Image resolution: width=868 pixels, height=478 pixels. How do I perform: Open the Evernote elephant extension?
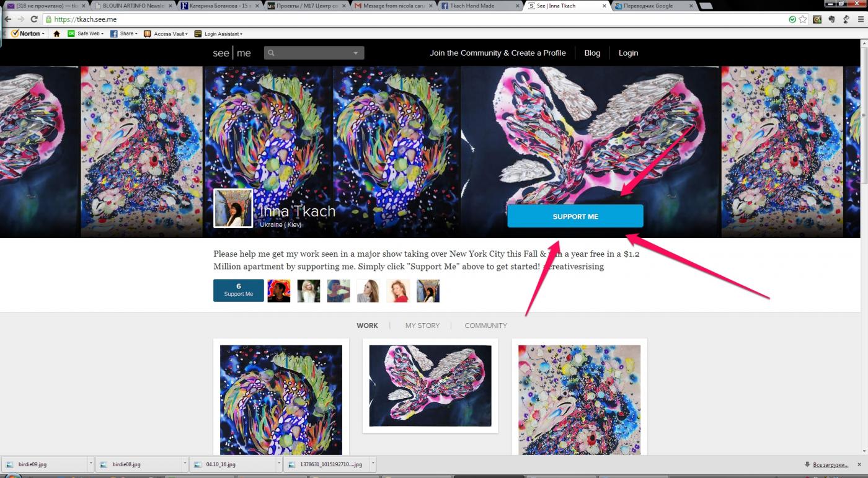click(831, 19)
